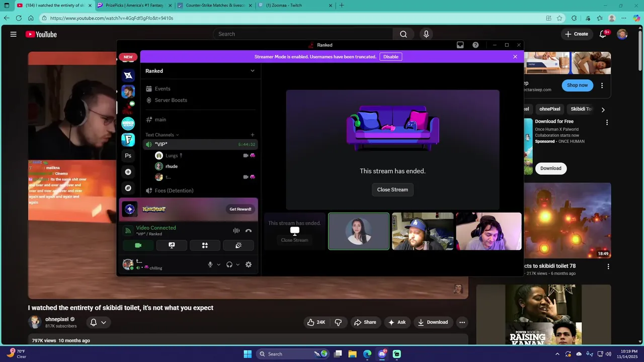Open a new browser tab
This screenshot has width=644, height=362.
[342, 6]
